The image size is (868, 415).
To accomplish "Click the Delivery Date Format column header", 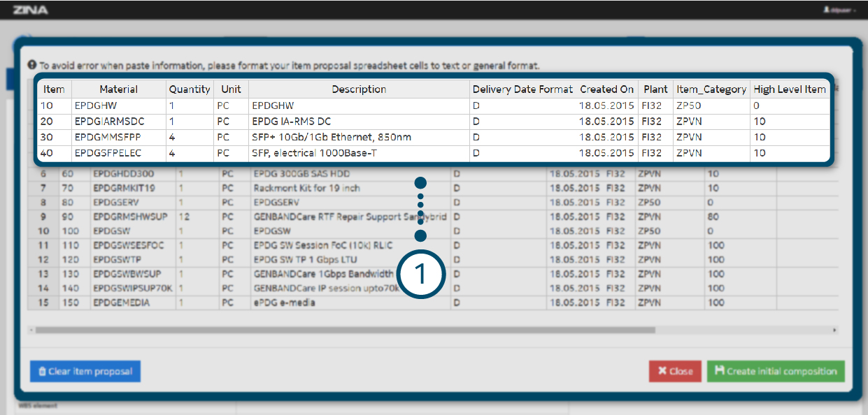I will (522, 89).
